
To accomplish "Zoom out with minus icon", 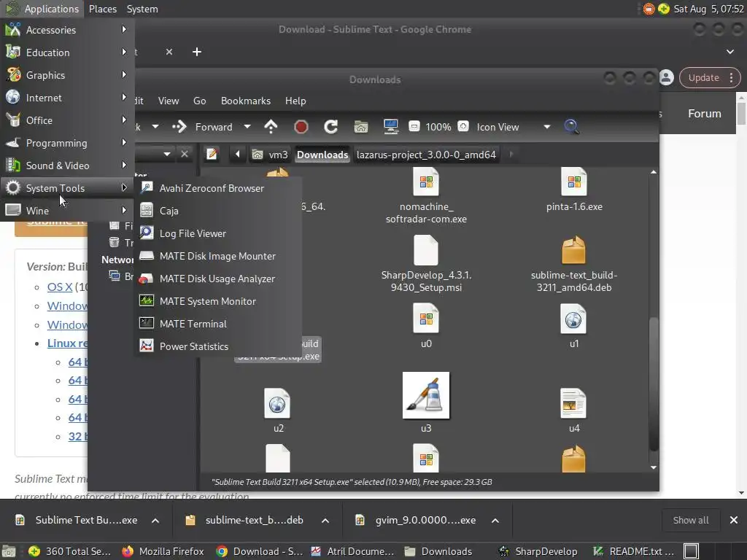I will point(414,127).
